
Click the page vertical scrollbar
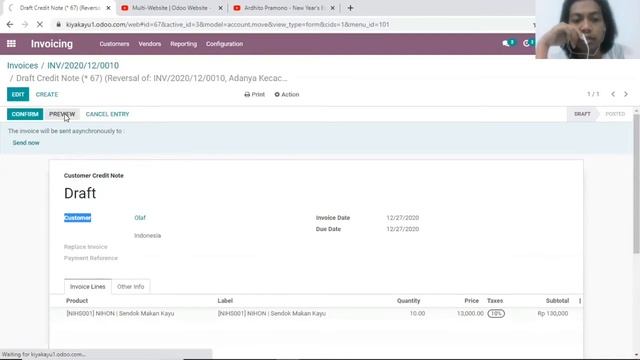click(636, 184)
